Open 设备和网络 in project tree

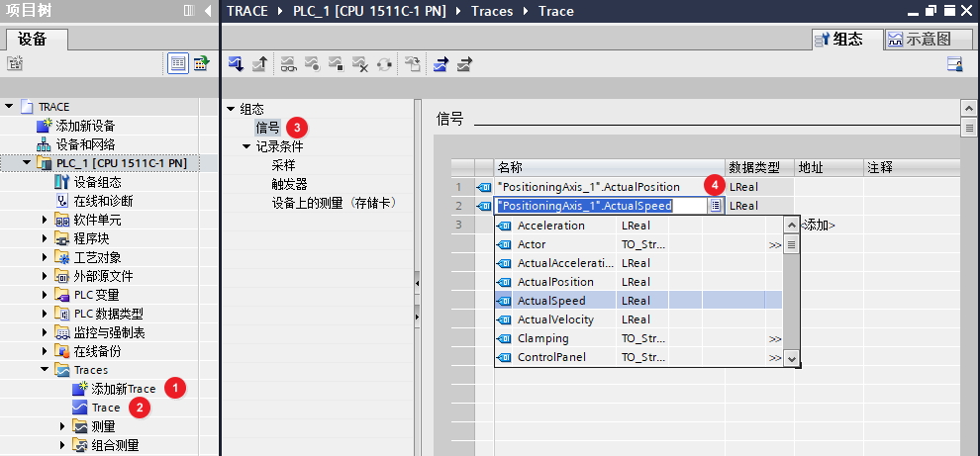[85, 144]
